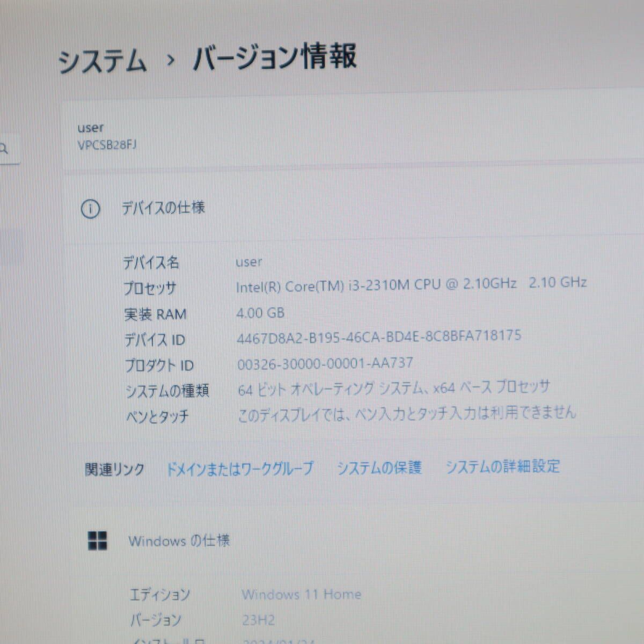
Task: Open ドメインまたはワークグループ link
Action: tap(239, 468)
